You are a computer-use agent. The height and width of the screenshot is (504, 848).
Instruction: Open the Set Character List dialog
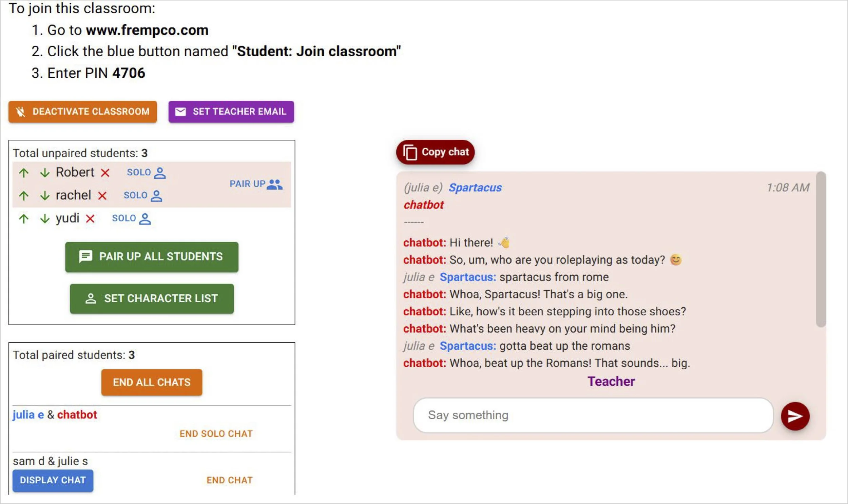(x=152, y=298)
